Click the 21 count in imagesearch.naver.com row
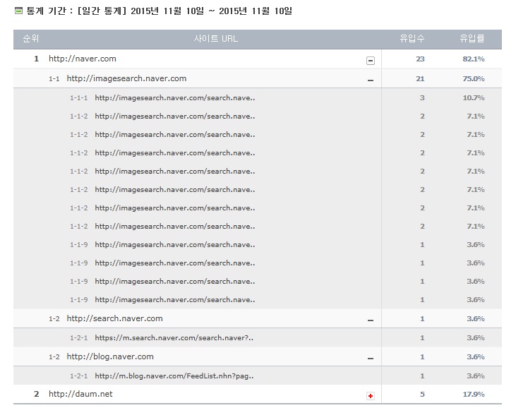 (420, 79)
